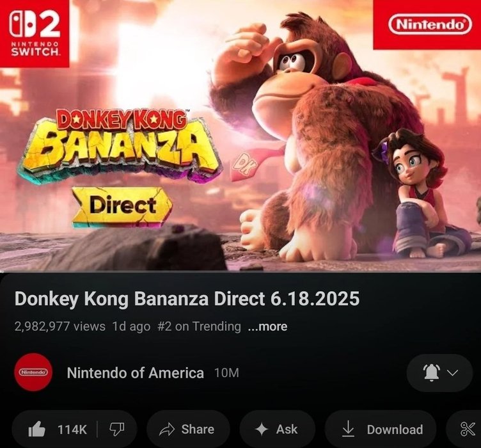Tap the Donkey Kong Bananza video player

tap(240, 136)
